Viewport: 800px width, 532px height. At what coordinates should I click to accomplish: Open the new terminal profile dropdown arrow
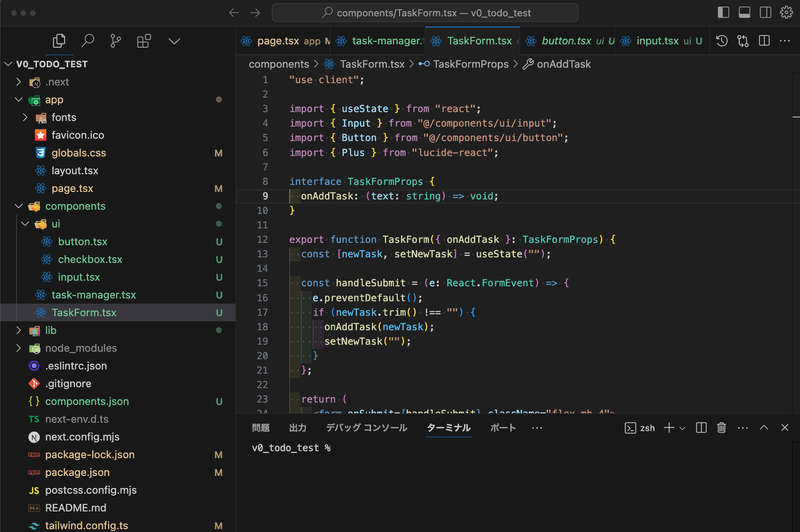(683, 428)
